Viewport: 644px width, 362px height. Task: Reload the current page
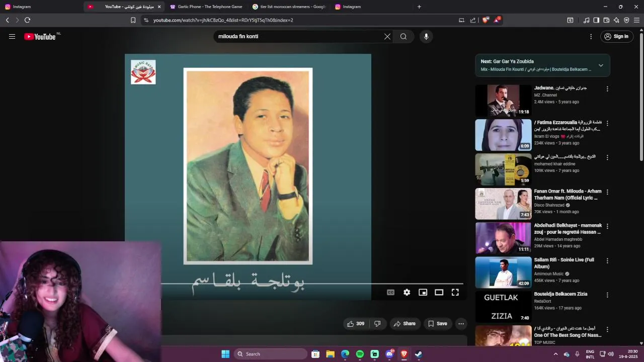click(x=27, y=20)
